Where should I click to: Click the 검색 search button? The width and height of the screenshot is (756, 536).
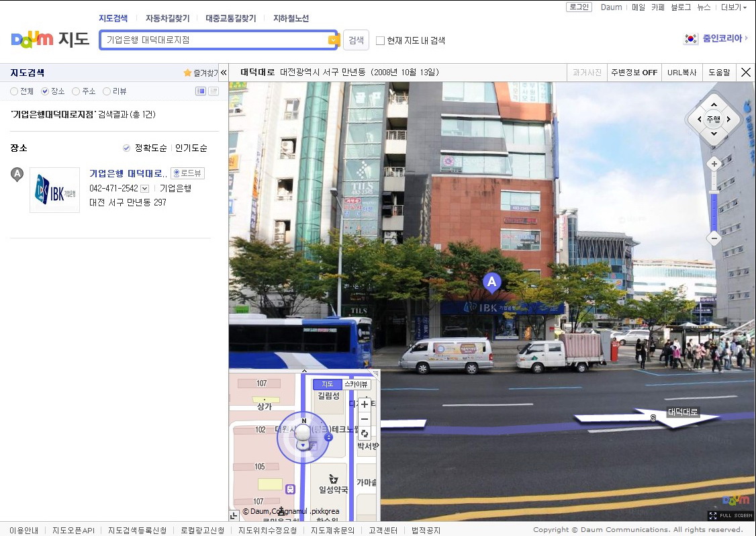[356, 40]
